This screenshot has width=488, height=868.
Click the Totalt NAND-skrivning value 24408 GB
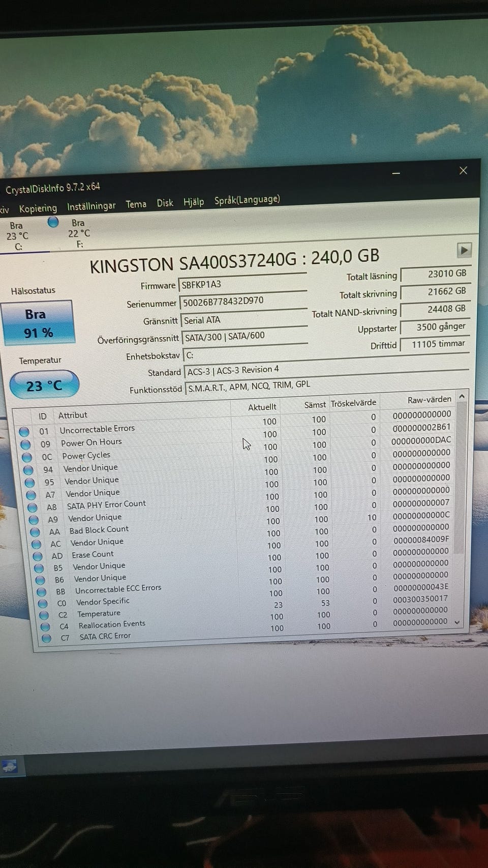436,309
